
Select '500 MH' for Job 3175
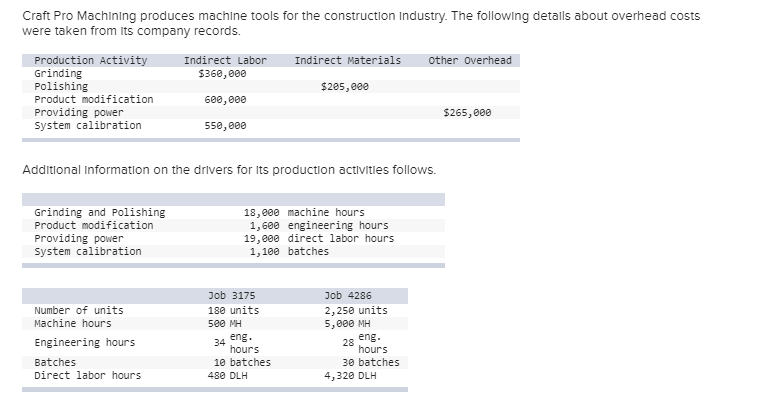coord(225,323)
